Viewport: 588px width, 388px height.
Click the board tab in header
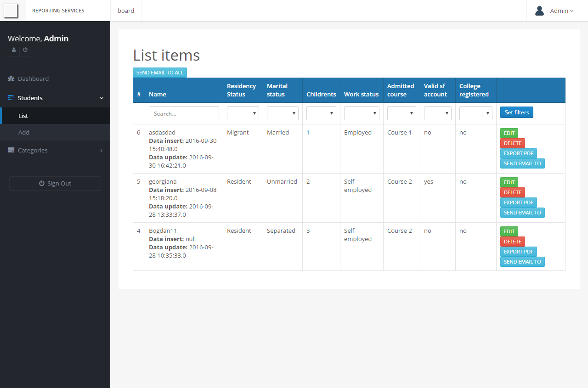pyautogui.click(x=126, y=11)
